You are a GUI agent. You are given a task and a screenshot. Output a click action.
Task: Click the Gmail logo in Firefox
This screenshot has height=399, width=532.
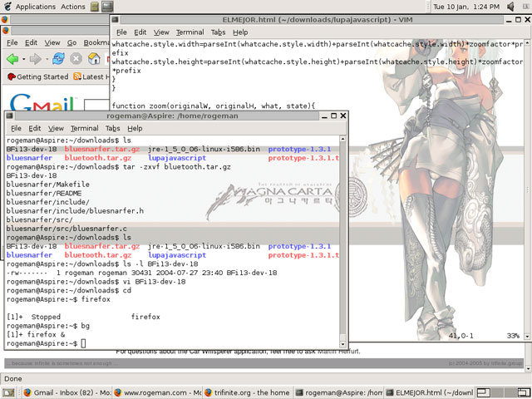(x=42, y=102)
